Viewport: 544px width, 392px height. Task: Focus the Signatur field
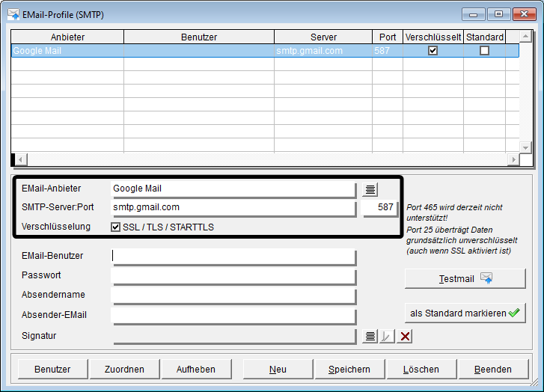233,336
